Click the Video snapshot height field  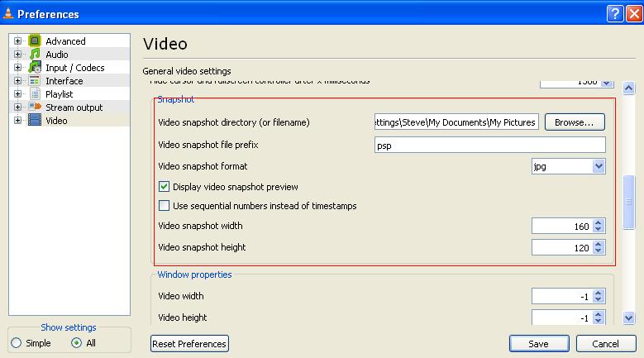pos(562,247)
